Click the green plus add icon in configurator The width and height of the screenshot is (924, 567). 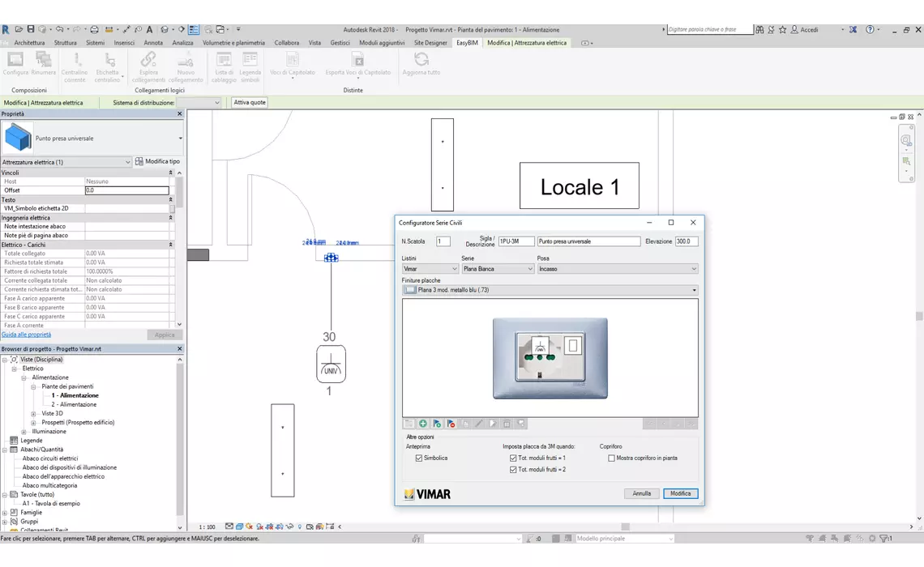point(423,424)
